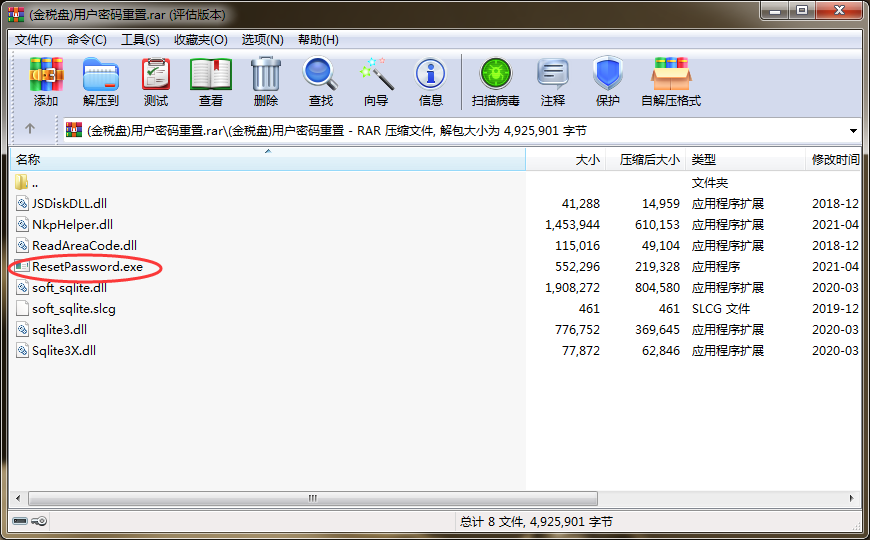
Task: Launch the 向导 (Wizard) wand icon
Action: tap(376, 74)
